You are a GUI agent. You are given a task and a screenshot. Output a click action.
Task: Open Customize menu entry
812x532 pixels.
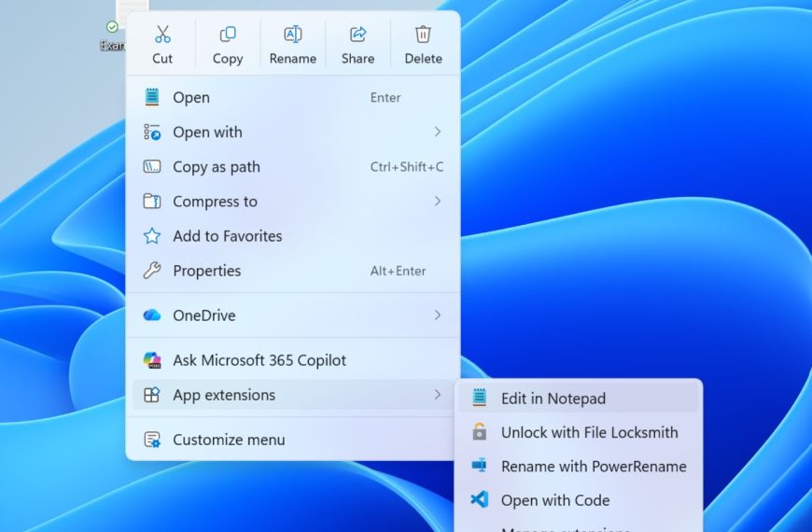(292, 440)
